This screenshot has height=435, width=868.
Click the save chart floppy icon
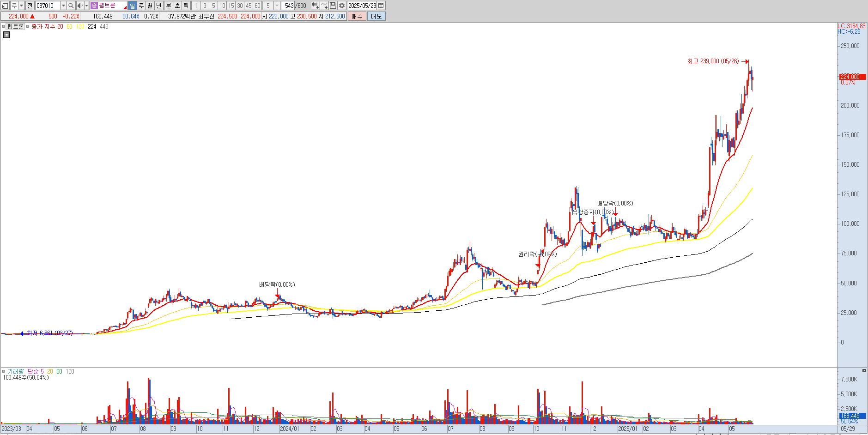(333, 6)
